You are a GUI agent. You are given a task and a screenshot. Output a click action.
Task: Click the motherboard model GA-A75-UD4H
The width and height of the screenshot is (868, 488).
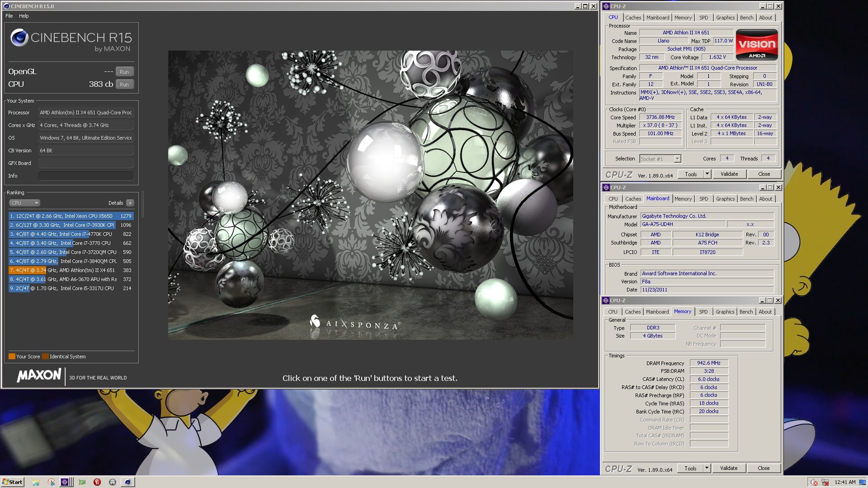(x=682, y=224)
